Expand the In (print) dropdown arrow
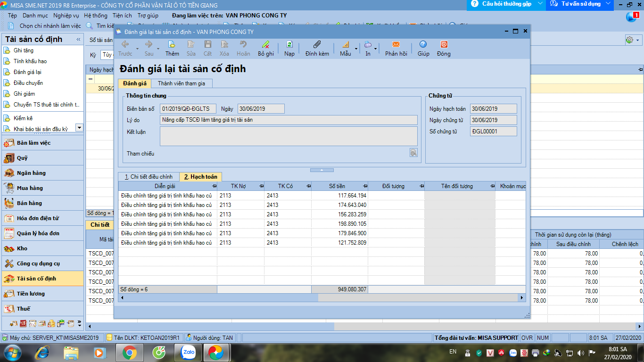 (x=376, y=49)
